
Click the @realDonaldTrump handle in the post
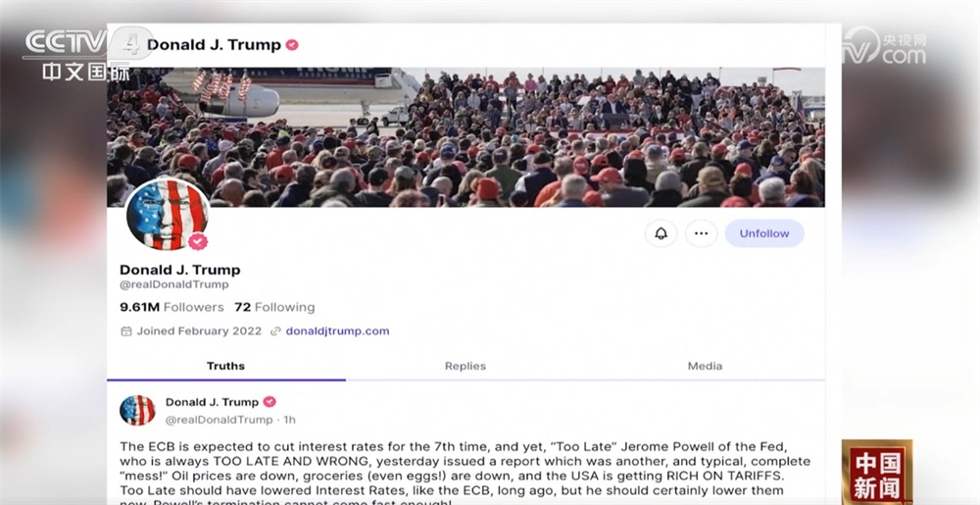(219, 420)
